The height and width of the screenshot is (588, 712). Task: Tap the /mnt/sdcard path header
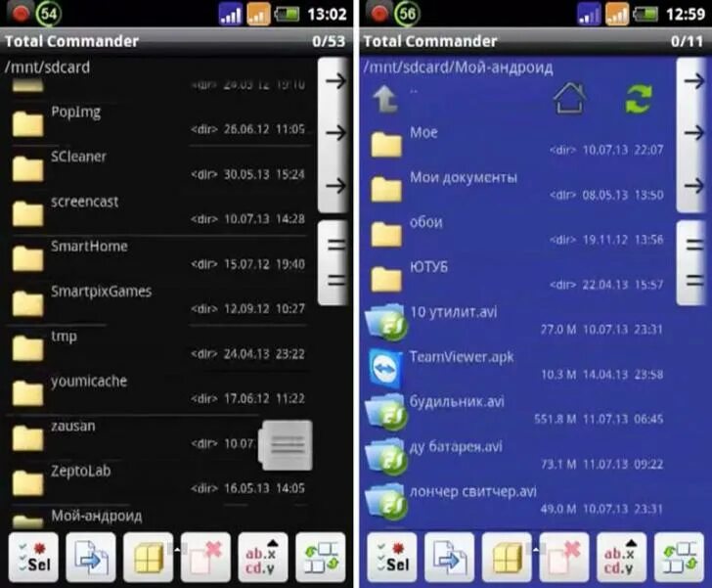[x=47, y=68]
